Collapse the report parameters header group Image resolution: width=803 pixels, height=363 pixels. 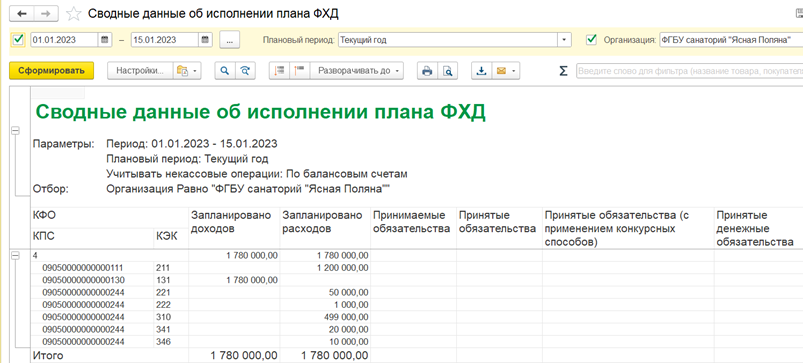(x=15, y=132)
